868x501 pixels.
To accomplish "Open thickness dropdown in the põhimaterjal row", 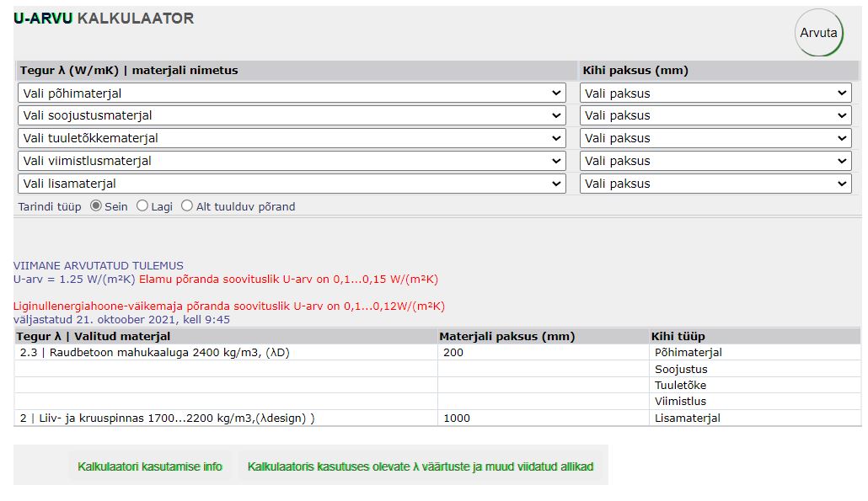I will coord(715,93).
